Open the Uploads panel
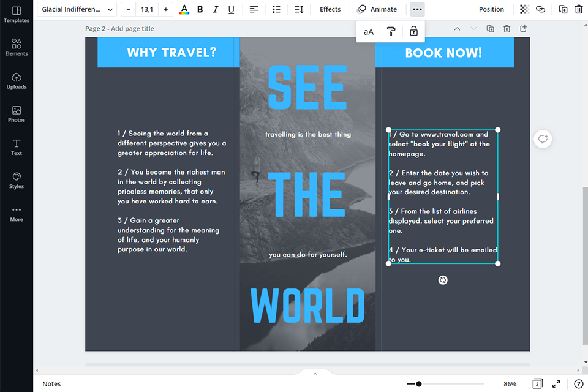This screenshot has width=588, height=392. (x=17, y=80)
